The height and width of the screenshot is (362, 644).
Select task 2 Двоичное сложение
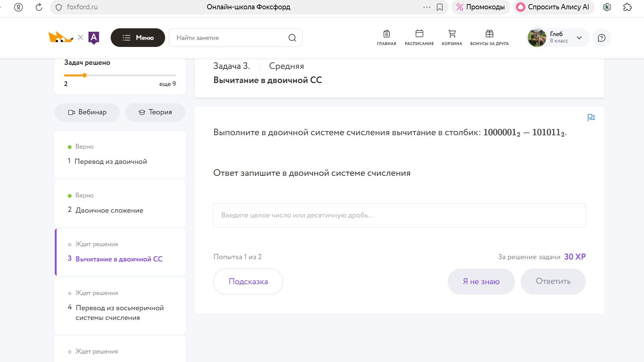click(x=120, y=203)
